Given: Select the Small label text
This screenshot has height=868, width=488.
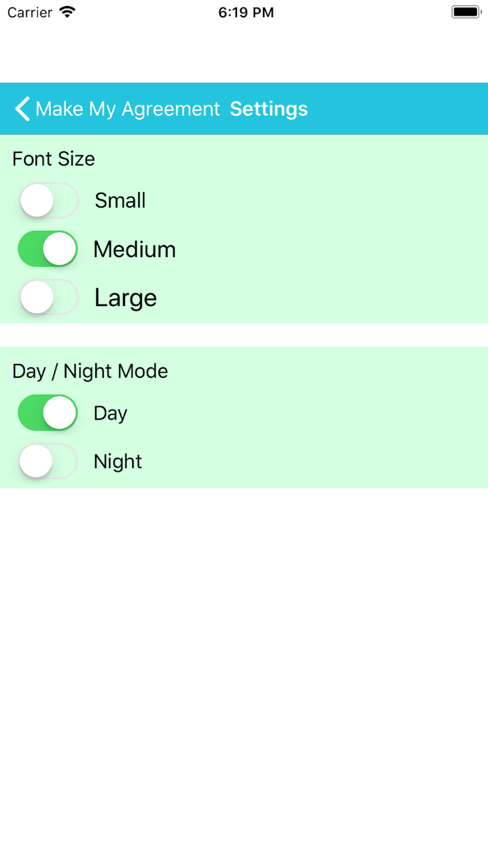Looking at the screenshot, I should (120, 200).
